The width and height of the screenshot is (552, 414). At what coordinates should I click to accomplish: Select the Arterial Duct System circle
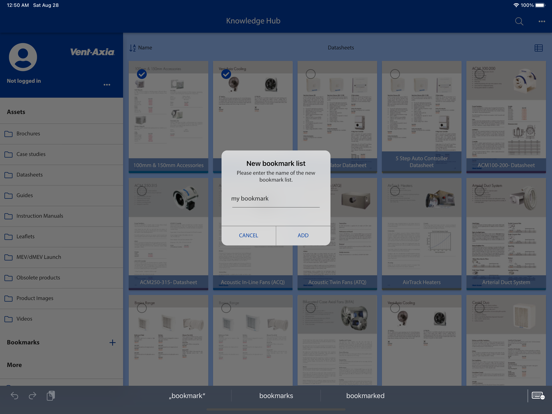(479, 191)
